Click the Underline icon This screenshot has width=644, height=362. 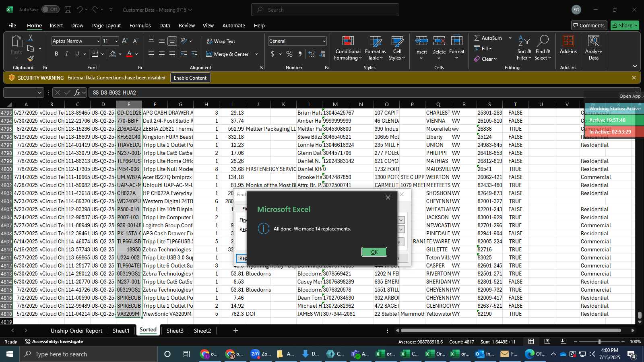pos(77,54)
